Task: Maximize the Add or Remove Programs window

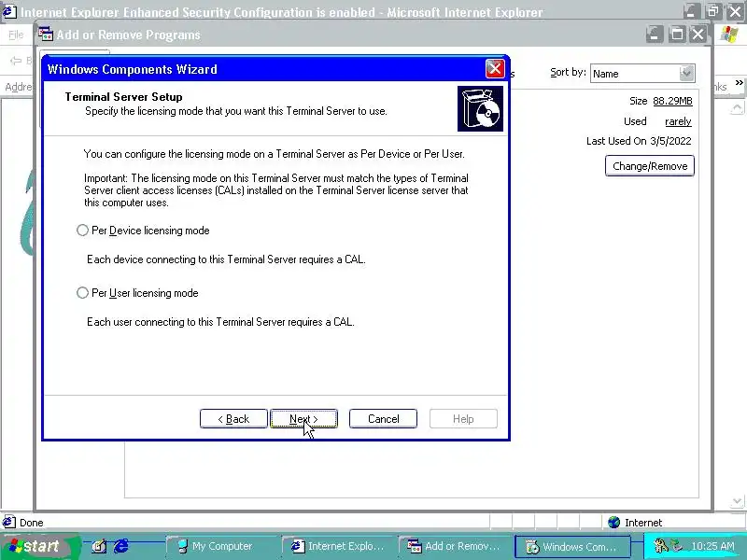Action: point(676,35)
